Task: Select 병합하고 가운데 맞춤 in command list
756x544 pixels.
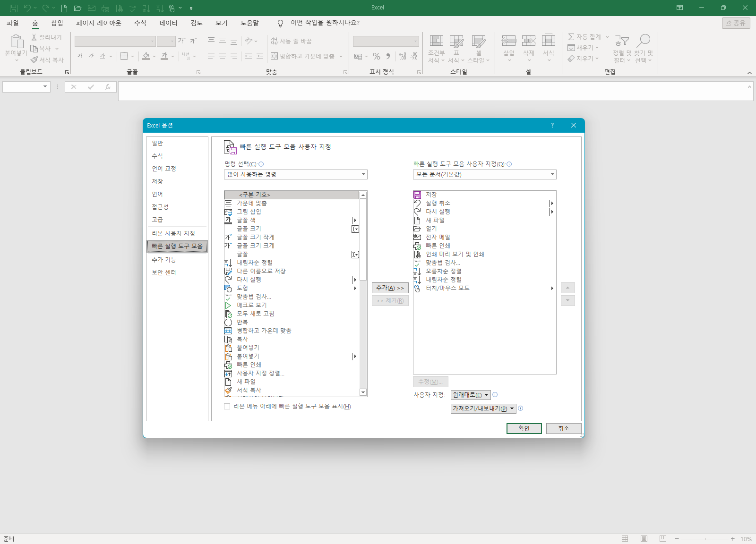Action: (292, 331)
